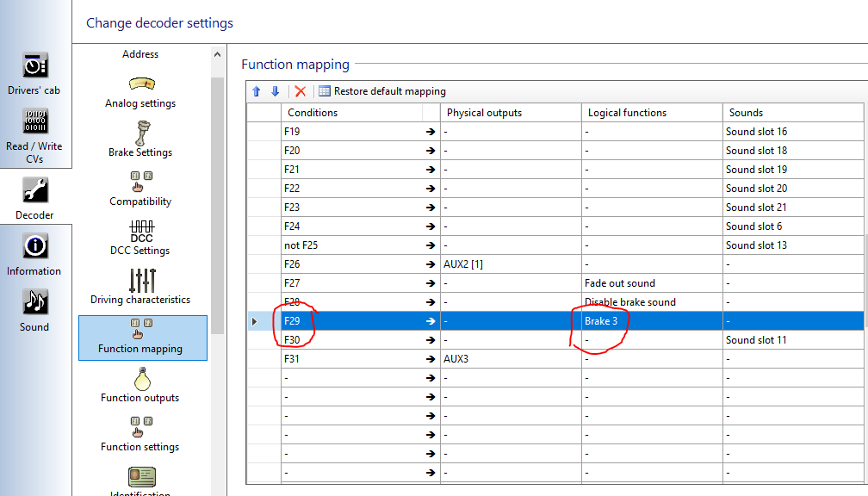Move mapping row down with blue arrow
This screenshot has height=496, width=868.
pyautogui.click(x=276, y=91)
